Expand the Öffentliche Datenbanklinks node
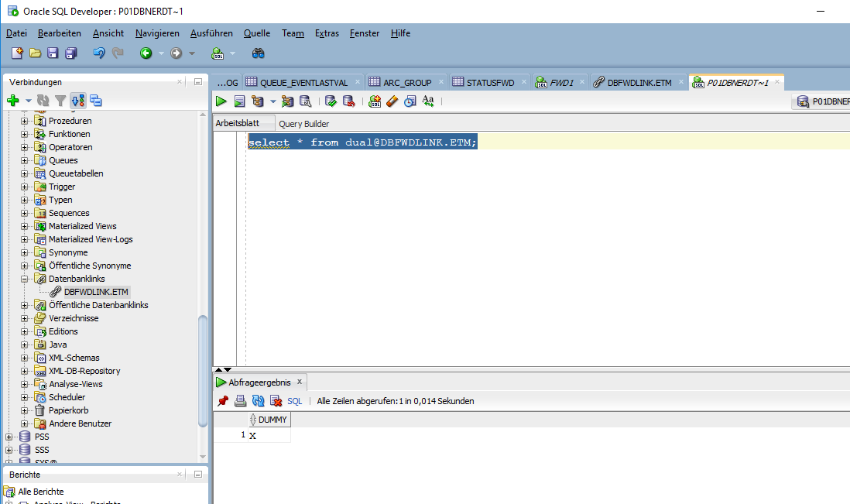Image resolution: width=850 pixels, height=504 pixels. [x=24, y=305]
